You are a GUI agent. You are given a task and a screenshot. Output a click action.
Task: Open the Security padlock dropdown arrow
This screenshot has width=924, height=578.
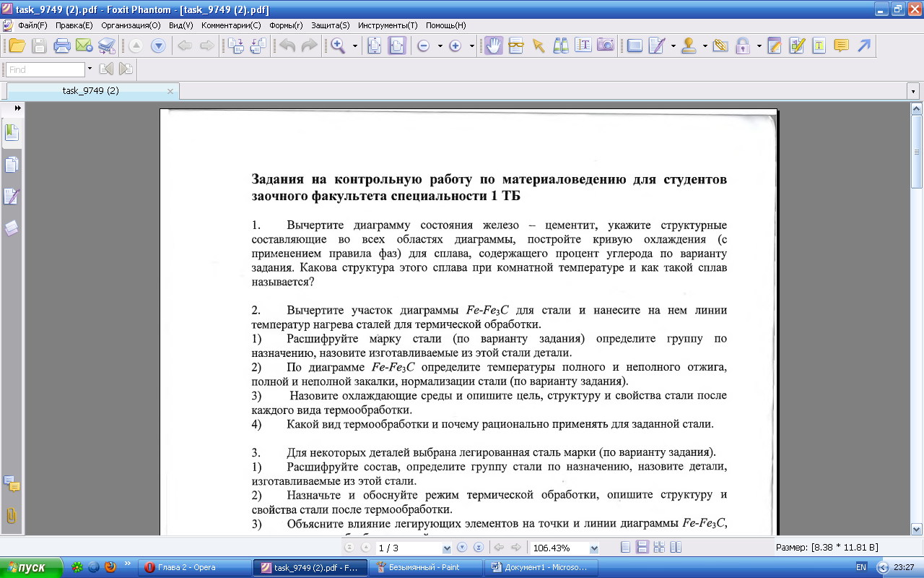(x=759, y=46)
